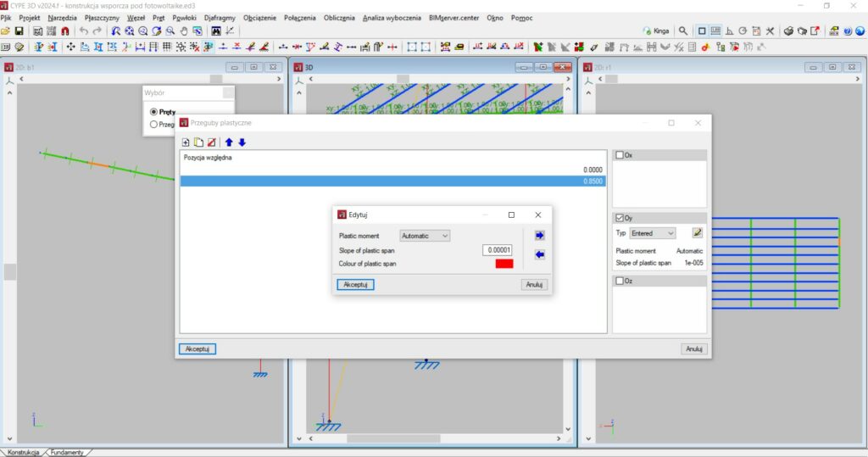
Task: Expand the Typ Entered dropdown
Action: point(653,233)
